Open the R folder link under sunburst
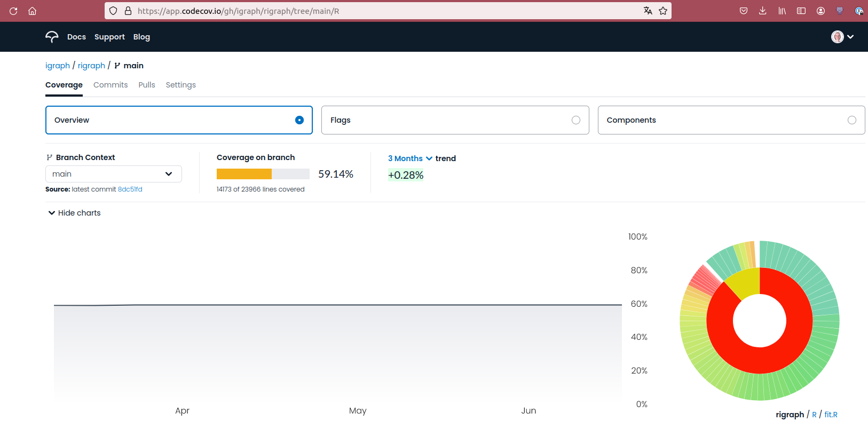Image resolution: width=868 pixels, height=437 pixels. tap(814, 415)
